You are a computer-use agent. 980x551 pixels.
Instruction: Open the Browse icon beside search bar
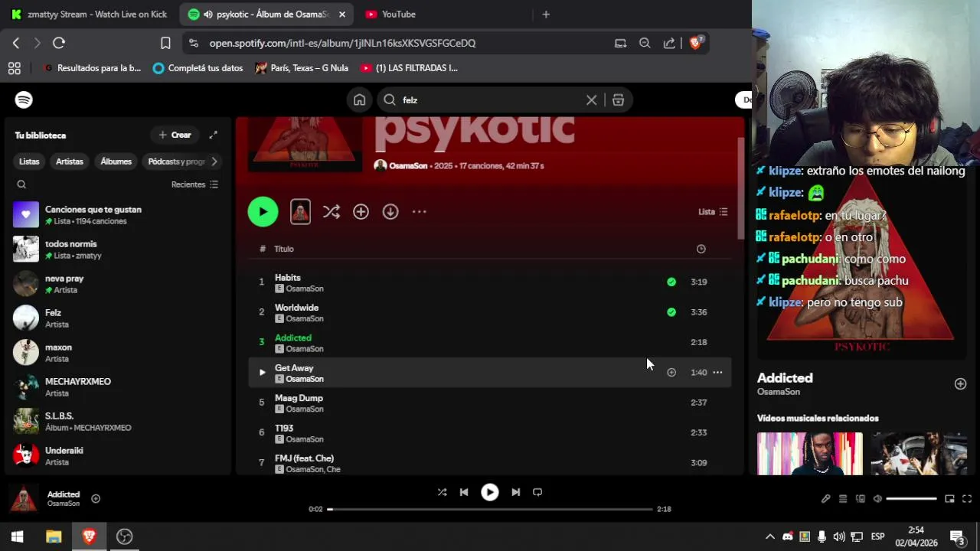point(618,99)
